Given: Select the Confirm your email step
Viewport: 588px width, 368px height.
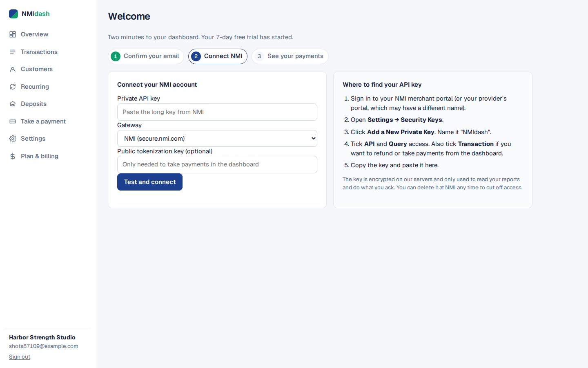Looking at the screenshot, I should (x=146, y=56).
